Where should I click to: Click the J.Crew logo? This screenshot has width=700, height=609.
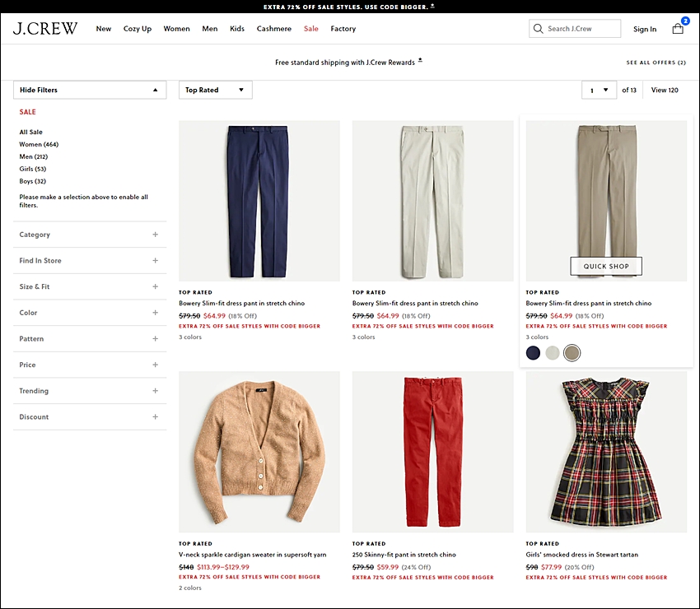tap(45, 28)
